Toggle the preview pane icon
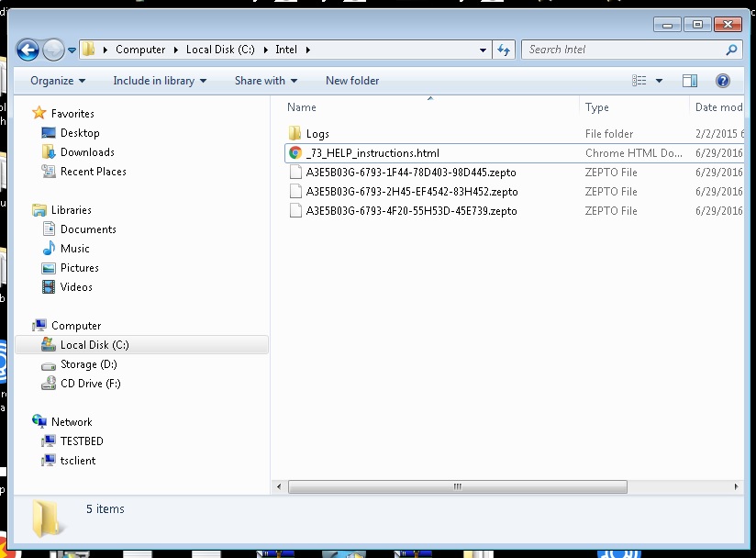Image resolution: width=756 pixels, height=558 pixels. [x=690, y=81]
